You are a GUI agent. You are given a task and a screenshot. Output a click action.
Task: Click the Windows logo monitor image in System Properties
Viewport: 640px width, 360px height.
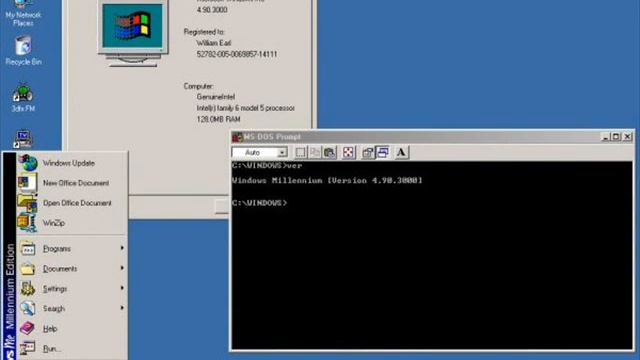tap(133, 32)
